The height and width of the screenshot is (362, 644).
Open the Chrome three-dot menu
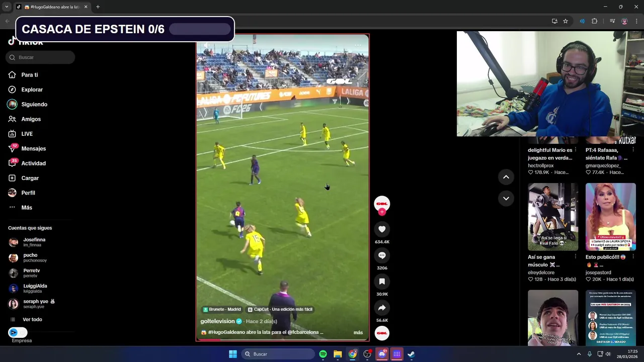coord(637,21)
